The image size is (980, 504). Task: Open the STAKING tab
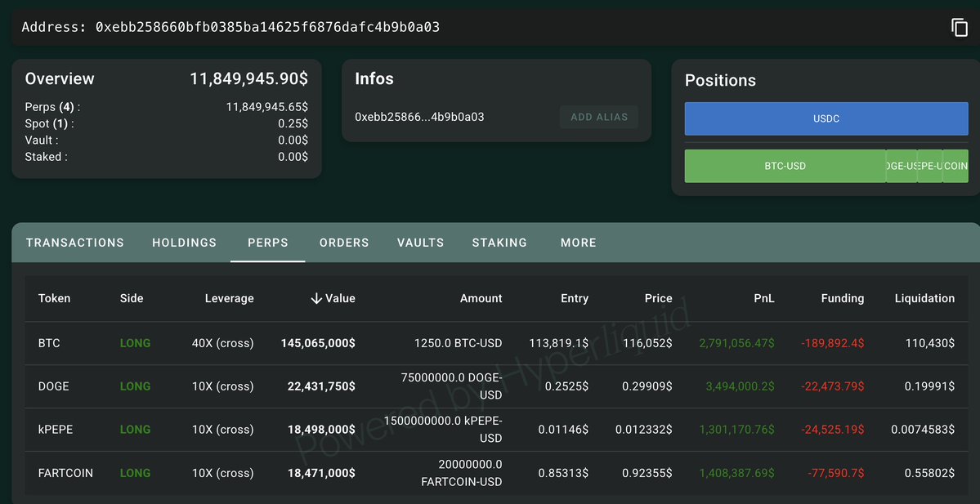tap(499, 243)
